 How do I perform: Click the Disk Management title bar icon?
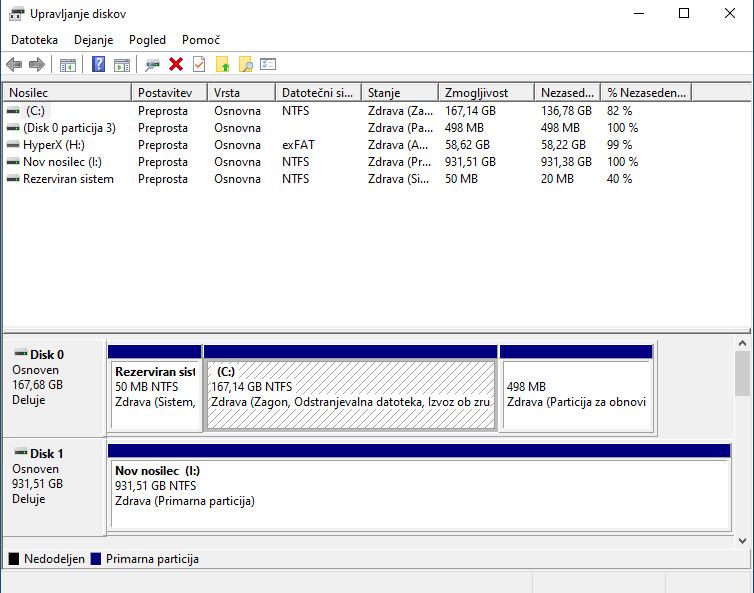(16, 14)
